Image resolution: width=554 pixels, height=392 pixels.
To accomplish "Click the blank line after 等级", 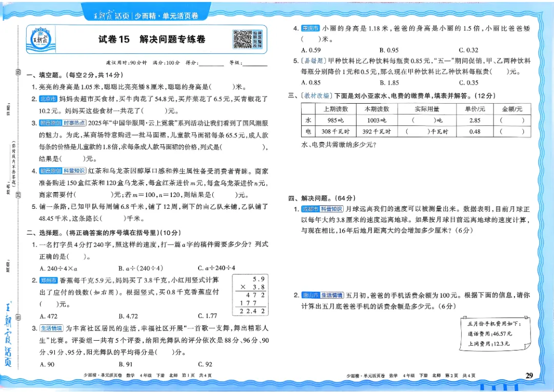I will point(255,63).
